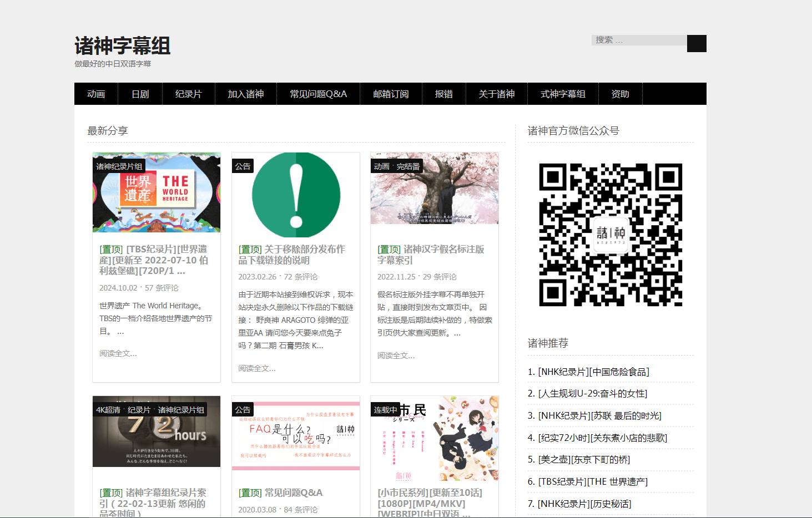
Task: Click the 诸神字幕组 site title
Action: point(123,46)
